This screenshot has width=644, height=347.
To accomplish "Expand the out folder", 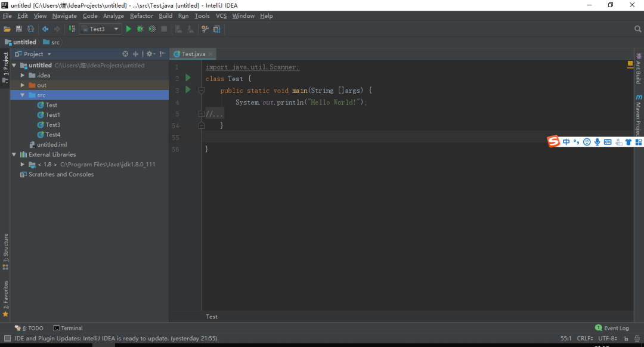I will 23,85.
